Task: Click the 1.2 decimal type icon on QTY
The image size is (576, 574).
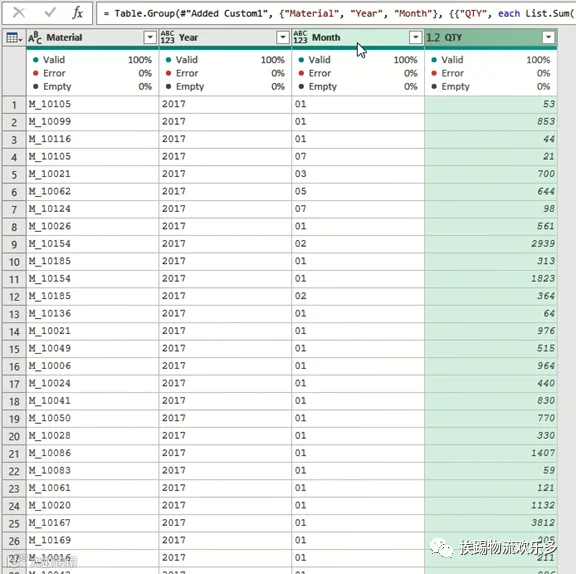Action: (x=433, y=37)
